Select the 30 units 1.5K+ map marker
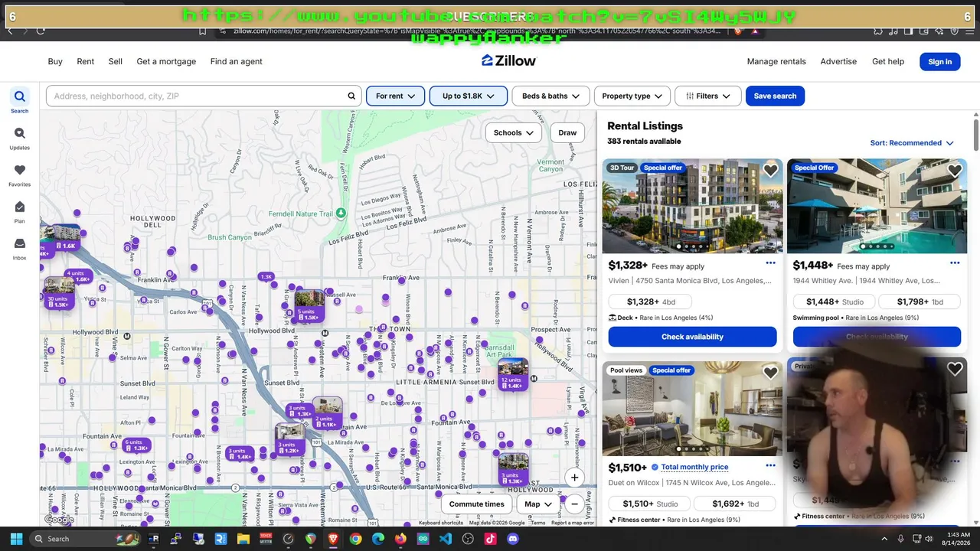This screenshot has width=980, height=551. coord(58,293)
